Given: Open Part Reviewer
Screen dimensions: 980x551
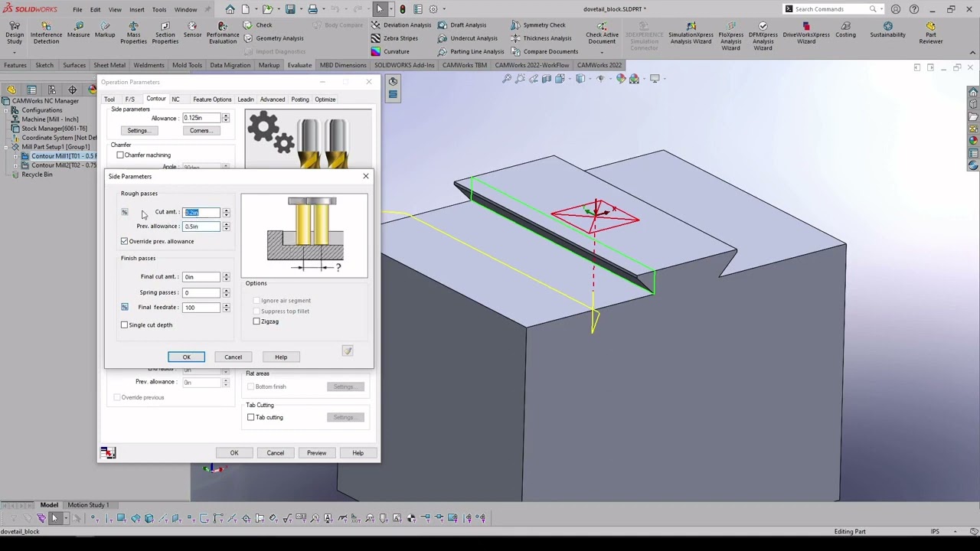Looking at the screenshot, I should coord(930,32).
